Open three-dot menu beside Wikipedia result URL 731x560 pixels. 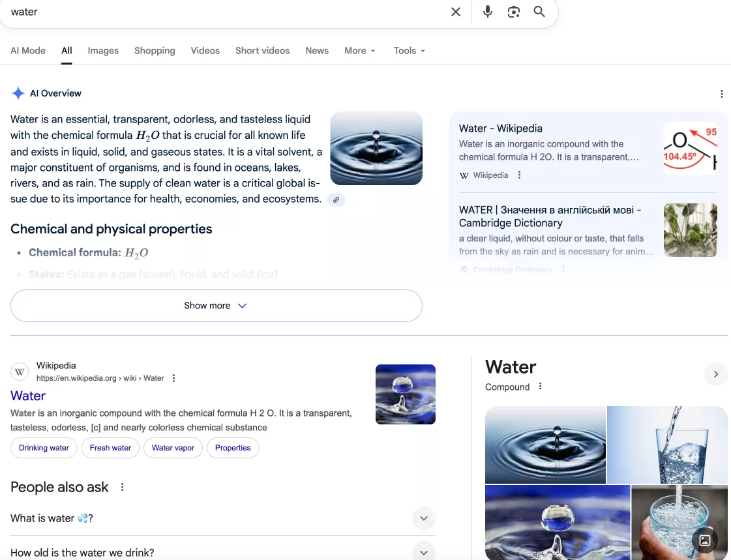[173, 378]
